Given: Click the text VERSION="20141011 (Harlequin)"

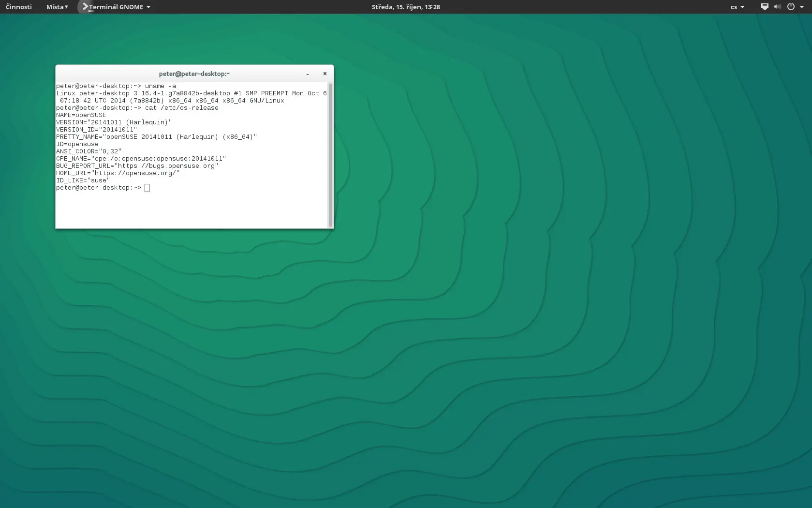Looking at the screenshot, I should [x=114, y=122].
